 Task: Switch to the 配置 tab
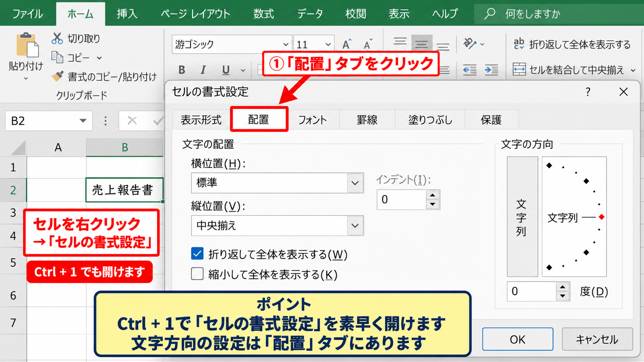tap(259, 120)
